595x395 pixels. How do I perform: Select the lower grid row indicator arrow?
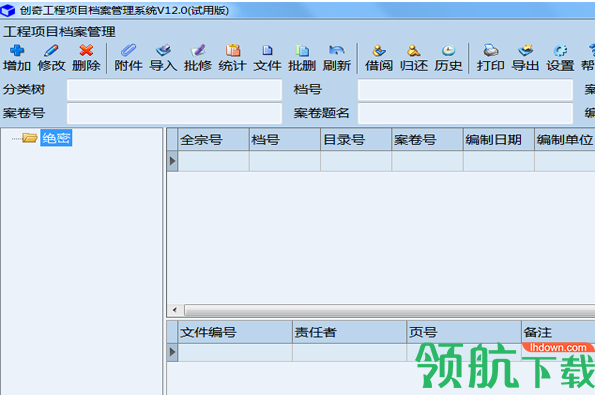172,352
